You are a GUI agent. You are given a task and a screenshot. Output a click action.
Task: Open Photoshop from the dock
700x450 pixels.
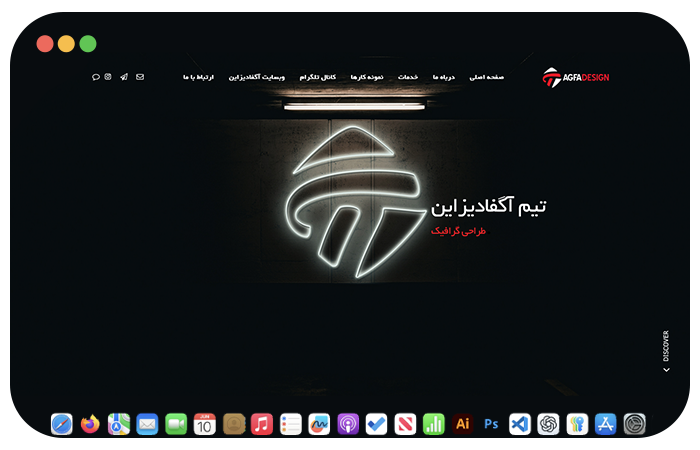491,424
